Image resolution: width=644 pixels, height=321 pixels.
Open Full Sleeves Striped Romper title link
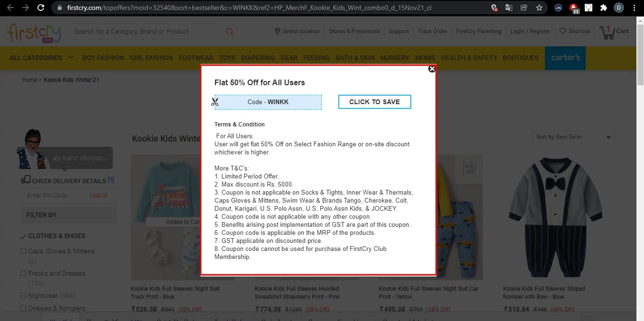[544, 293]
